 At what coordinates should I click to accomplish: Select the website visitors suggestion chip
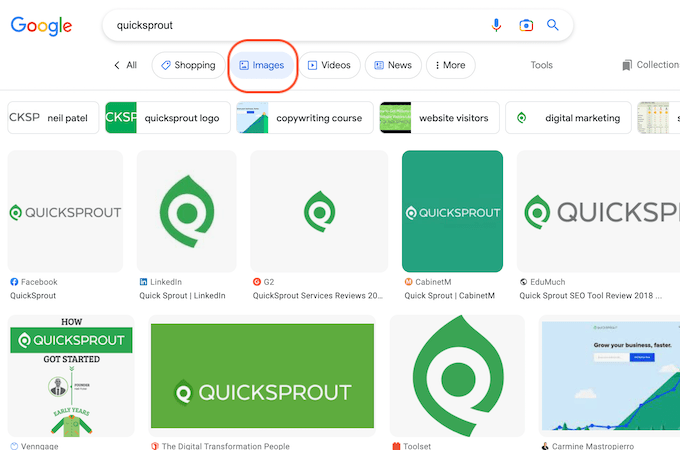(439, 117)
